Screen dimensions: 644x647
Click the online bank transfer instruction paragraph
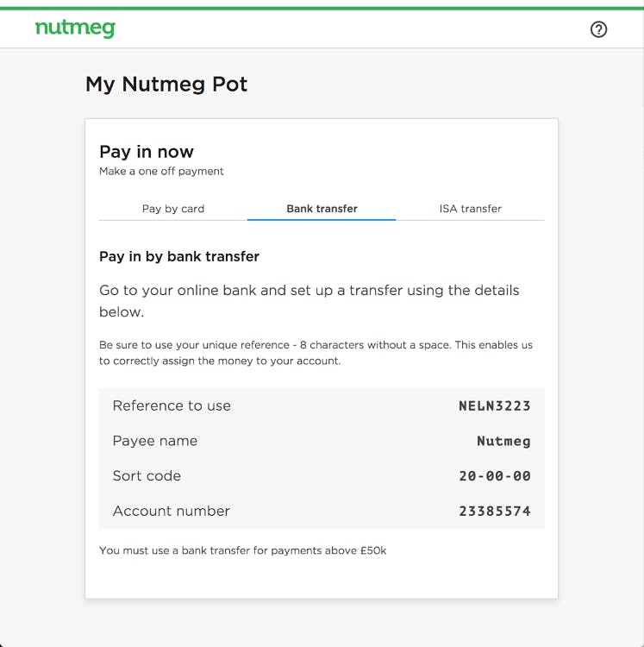[309, 301]
